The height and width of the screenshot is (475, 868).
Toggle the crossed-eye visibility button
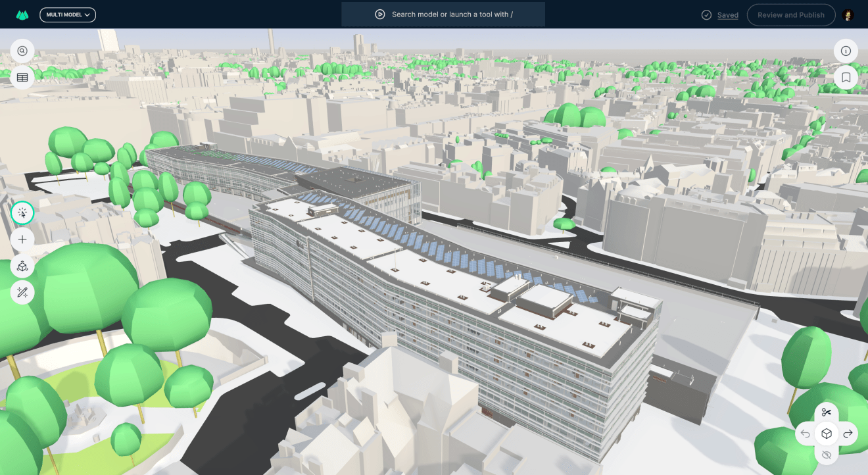[827, 455]
